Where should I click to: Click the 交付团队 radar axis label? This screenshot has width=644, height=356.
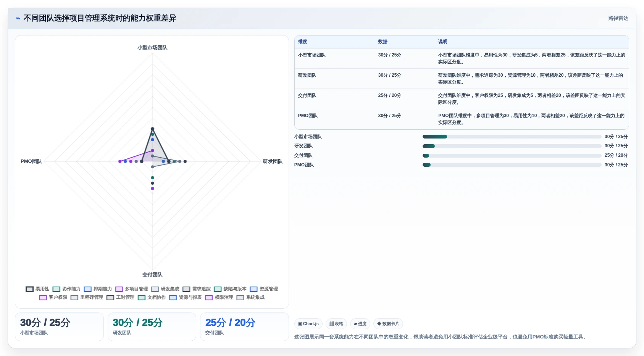tap(152, 275)
